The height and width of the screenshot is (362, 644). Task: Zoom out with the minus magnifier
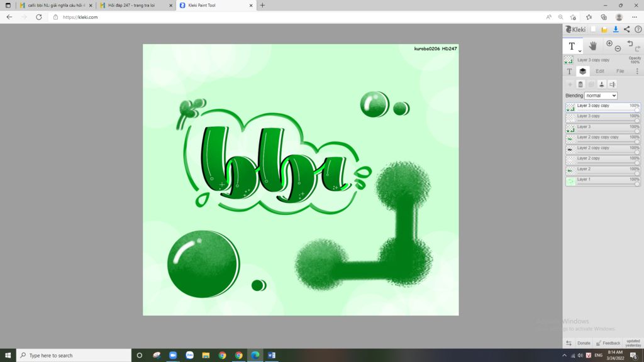pyautogui.click(x=618, y=49)
